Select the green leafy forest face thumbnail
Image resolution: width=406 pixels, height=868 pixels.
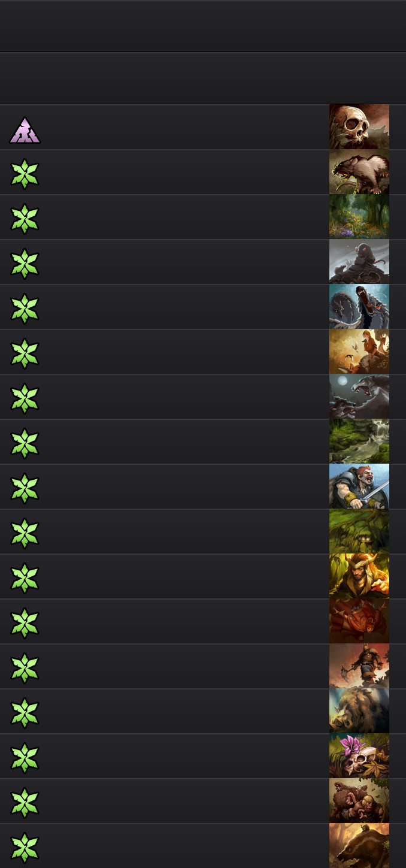359,531
